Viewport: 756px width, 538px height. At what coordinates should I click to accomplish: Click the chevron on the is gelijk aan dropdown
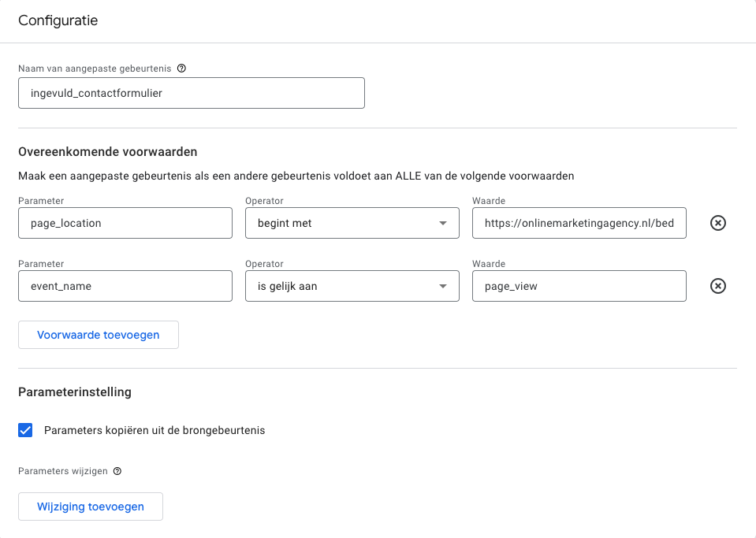[x=443, y=286]
